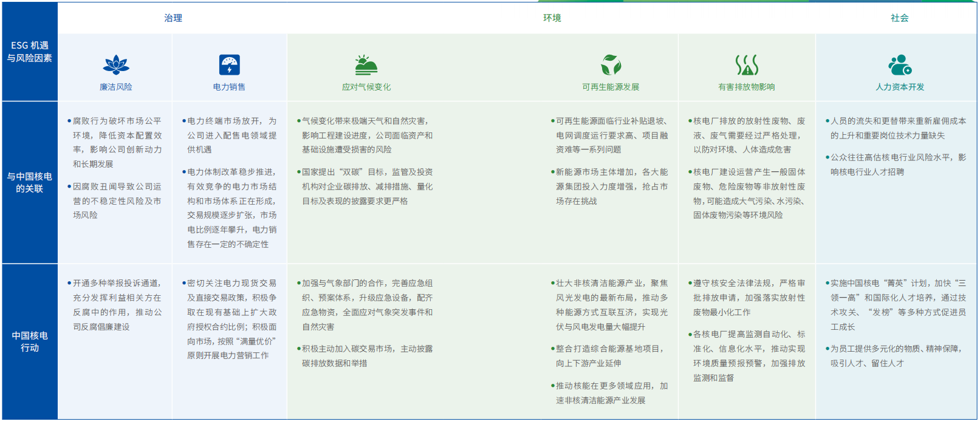
Task: Click the recycling leaf icon above 可再生能源发展
Action: tap(611, 65)
